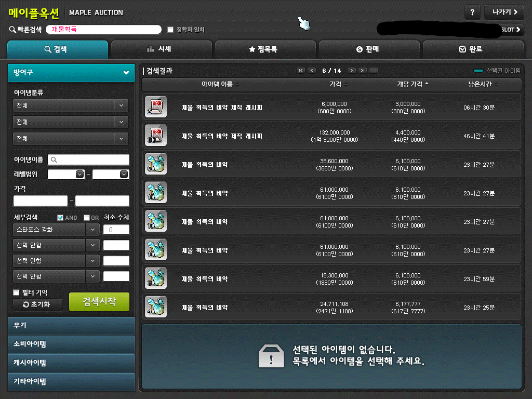Click the recipe icon with quantity 30
The image size is (532, 399).
click(x=156, y=136)
